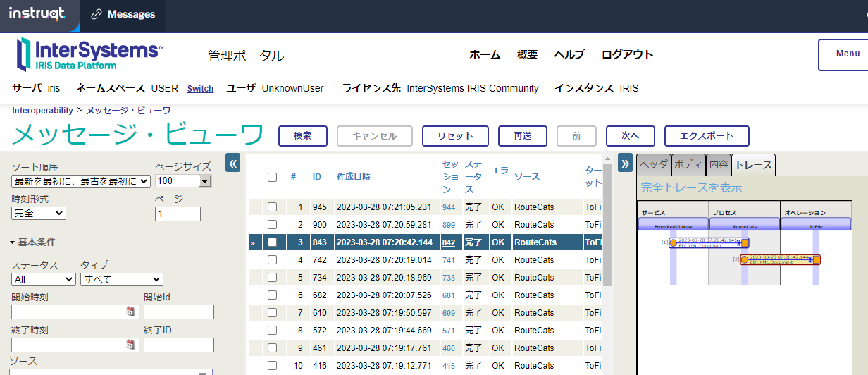Open the 完全トレースを表示 link
868x375 pixels.
click(690, 187)
